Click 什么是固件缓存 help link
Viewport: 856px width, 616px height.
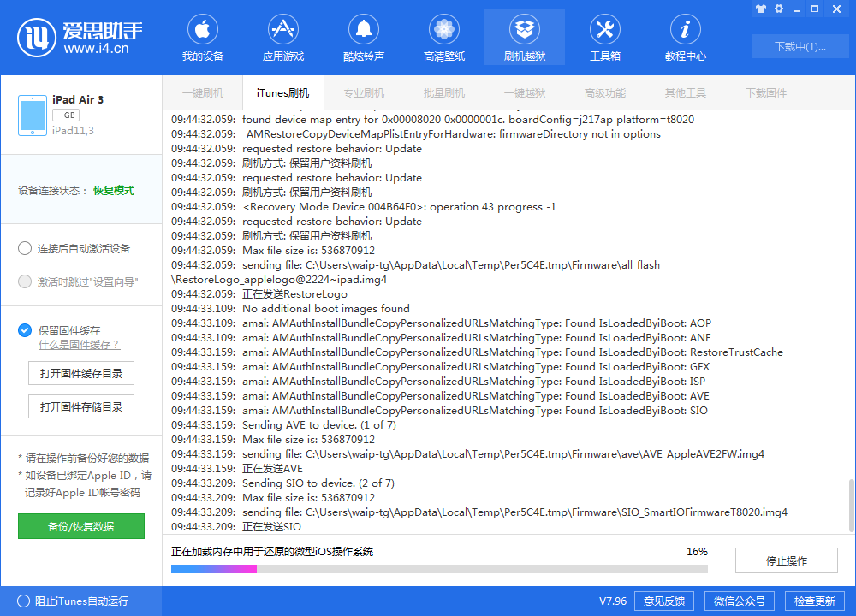79,345
